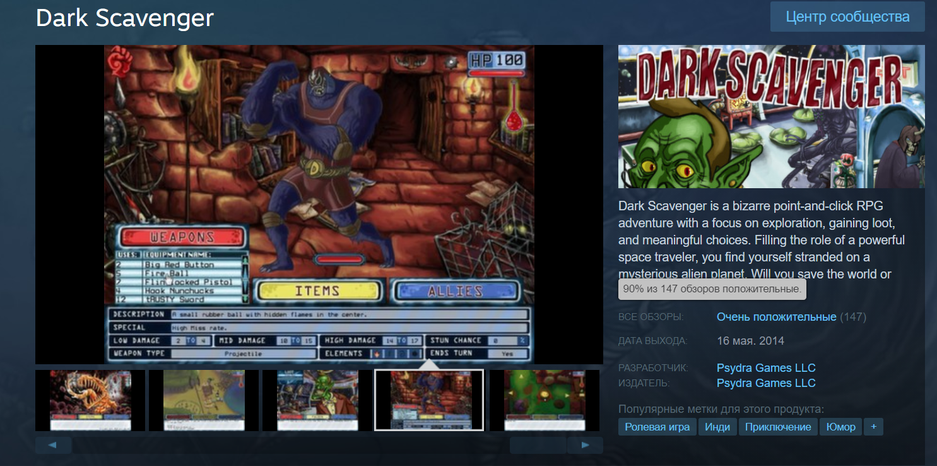
Task: Click the release date 16 мая. 2014
Action: 751,341
